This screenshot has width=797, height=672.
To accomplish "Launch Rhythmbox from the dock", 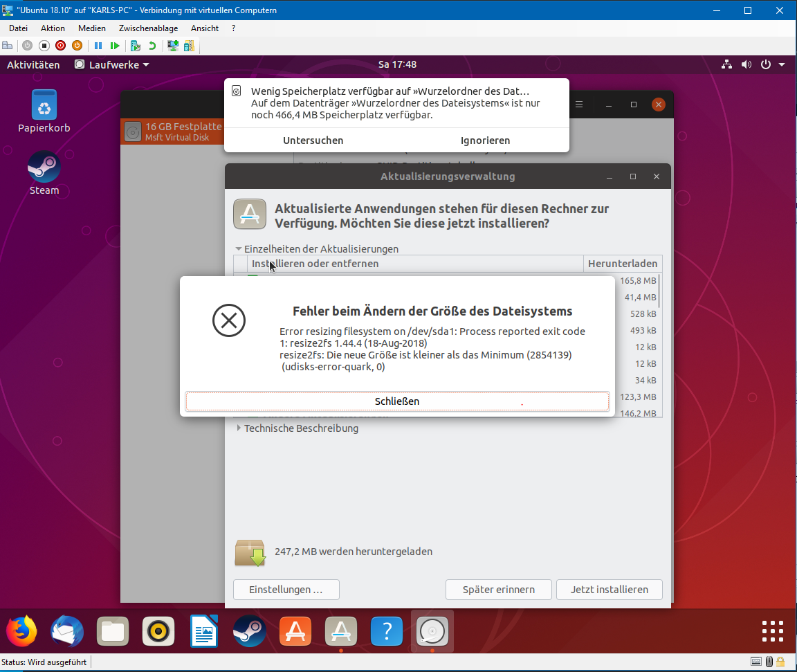I will point(158,631).
